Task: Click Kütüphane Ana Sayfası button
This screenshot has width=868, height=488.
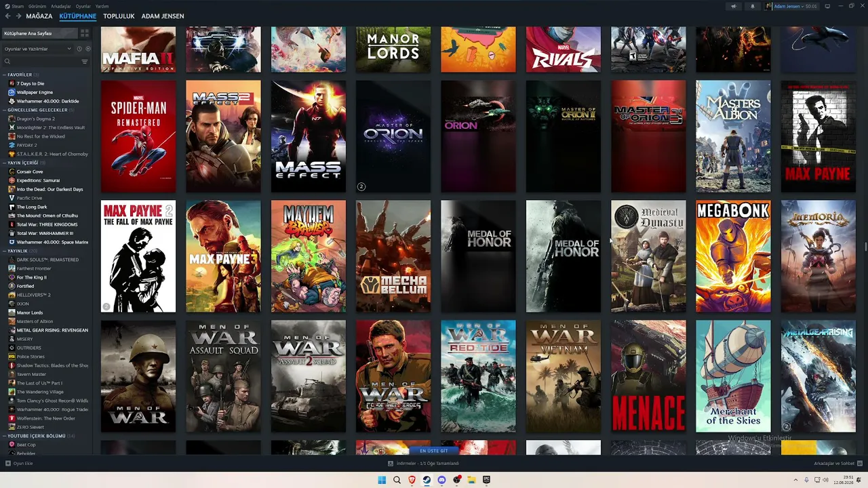Action: [39, 33]
